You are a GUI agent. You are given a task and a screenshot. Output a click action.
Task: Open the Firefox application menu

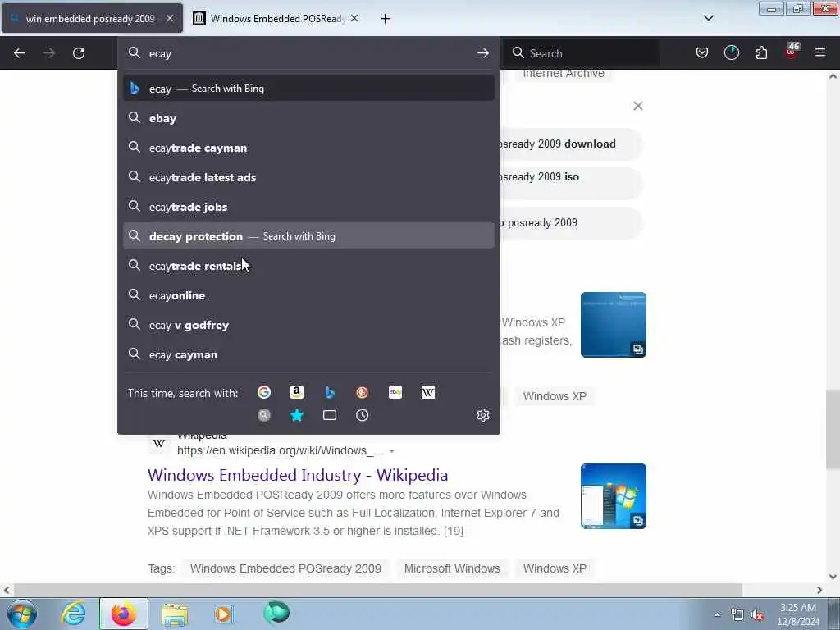point(820,52)
